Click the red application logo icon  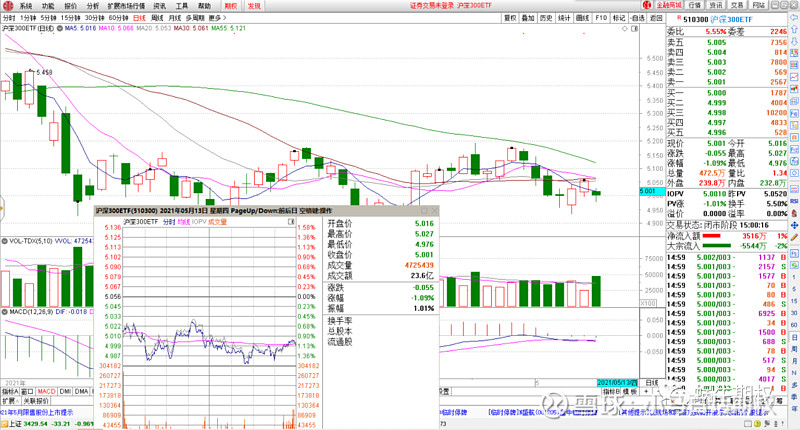8,6
